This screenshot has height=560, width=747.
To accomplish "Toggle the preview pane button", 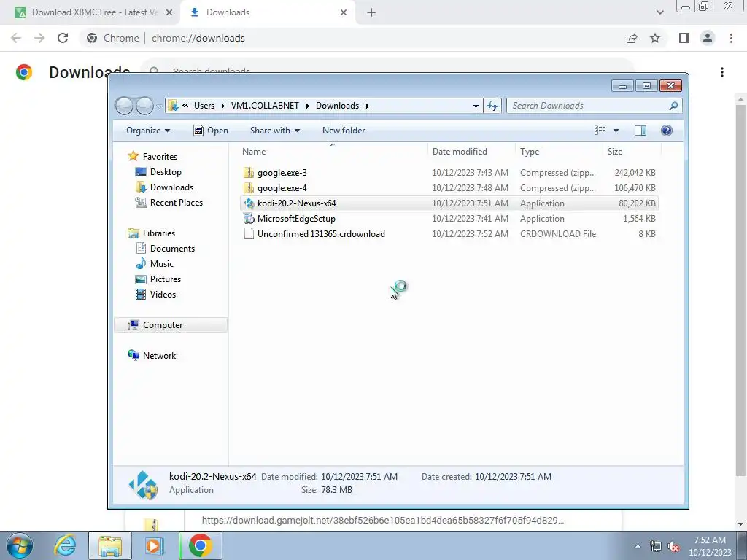I will 640,131.
